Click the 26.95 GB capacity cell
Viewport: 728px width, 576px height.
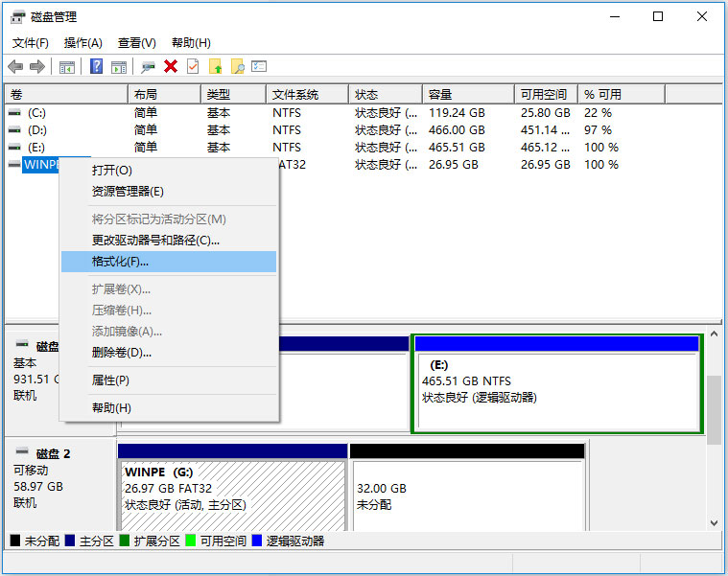click(453, 165)
